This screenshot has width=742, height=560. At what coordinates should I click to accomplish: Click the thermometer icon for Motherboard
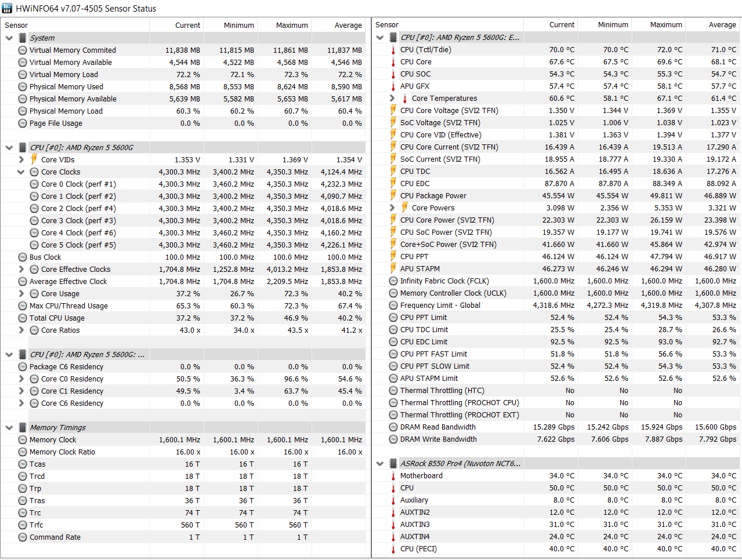pyautogui.click(x=393, y=475)
